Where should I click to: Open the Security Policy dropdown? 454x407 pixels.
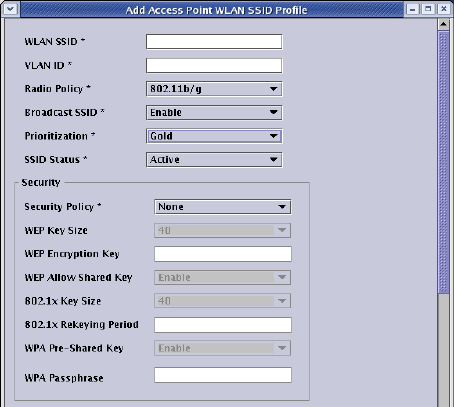point(223,207)
